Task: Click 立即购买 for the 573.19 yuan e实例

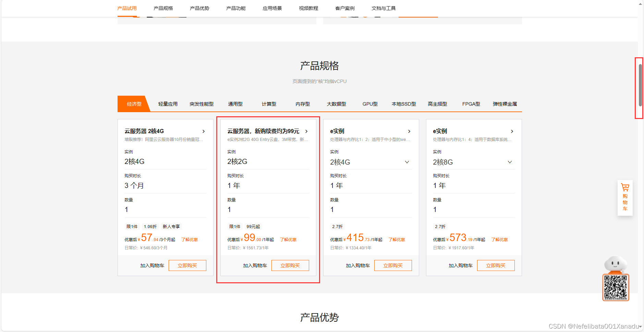Action: pyautogui.click(x=496, y=265)
